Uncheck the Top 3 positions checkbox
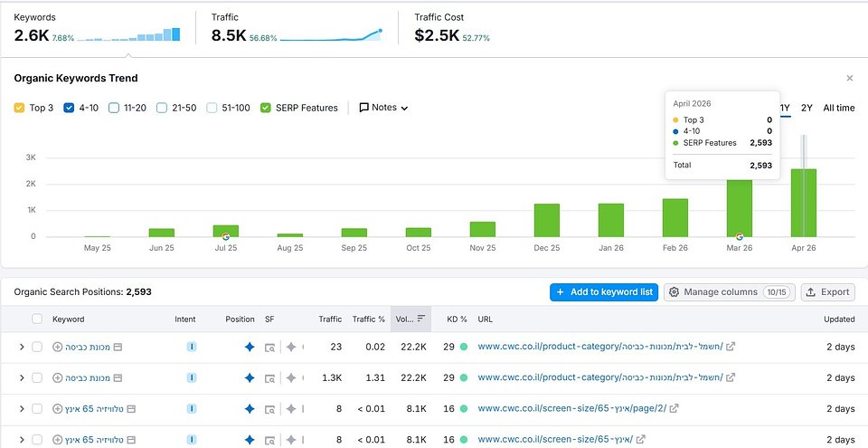The width and height of the screenshot is (868, 448). click(x=20, y=108)
